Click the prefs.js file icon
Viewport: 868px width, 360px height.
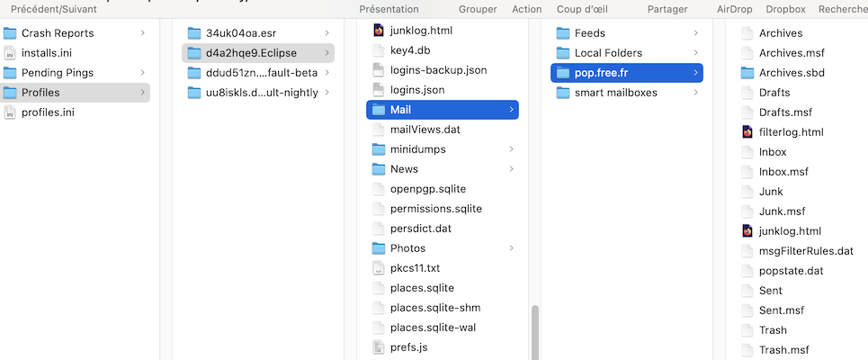[379, 347]
